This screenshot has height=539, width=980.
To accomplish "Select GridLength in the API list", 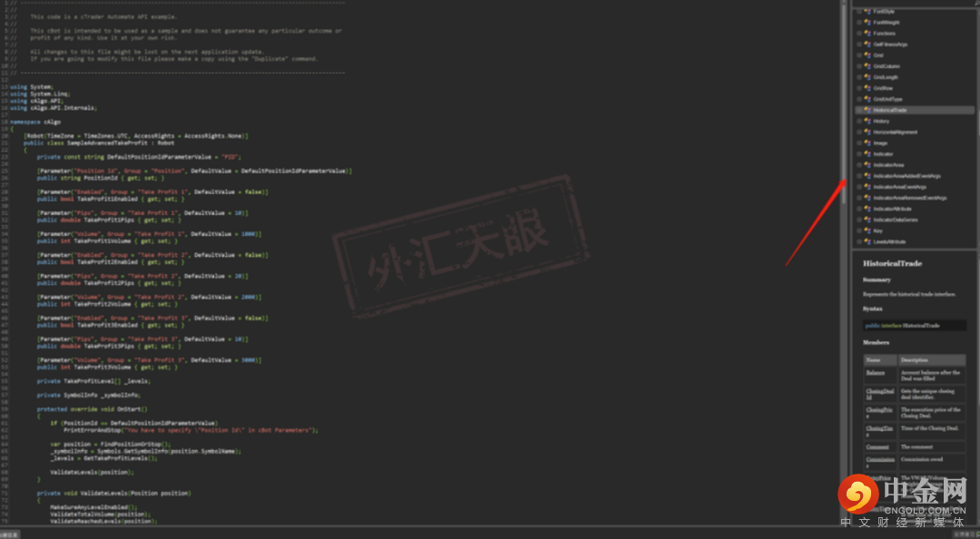I will (886, 77).
